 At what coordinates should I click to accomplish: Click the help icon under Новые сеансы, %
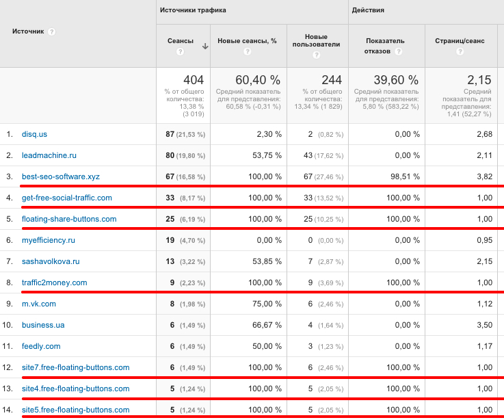(x=247, y=51)
